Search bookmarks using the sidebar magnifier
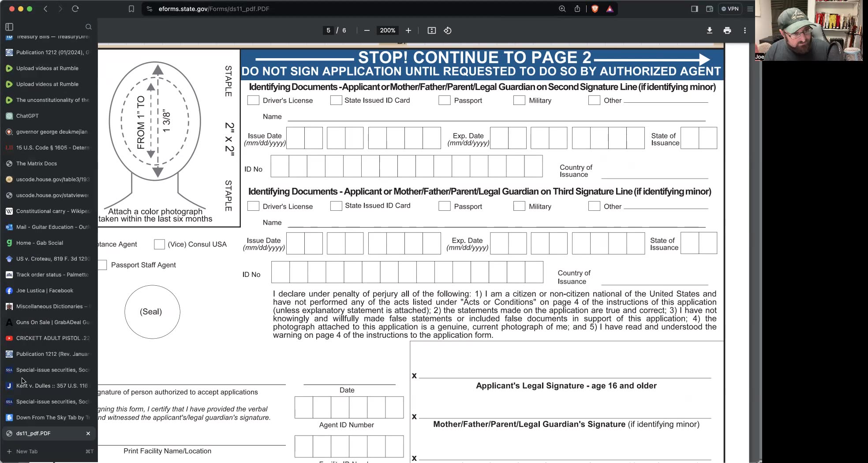The height and width of the screenshot is (463, 868). (x=89, y=27)
